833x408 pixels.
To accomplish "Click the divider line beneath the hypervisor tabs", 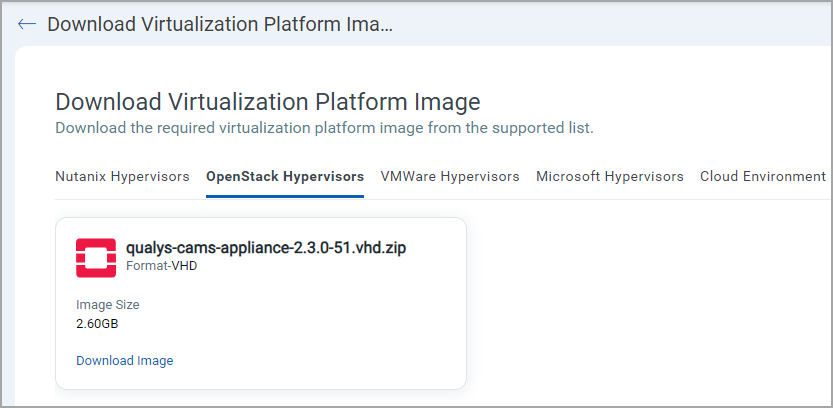I will (x=600, y=199).
